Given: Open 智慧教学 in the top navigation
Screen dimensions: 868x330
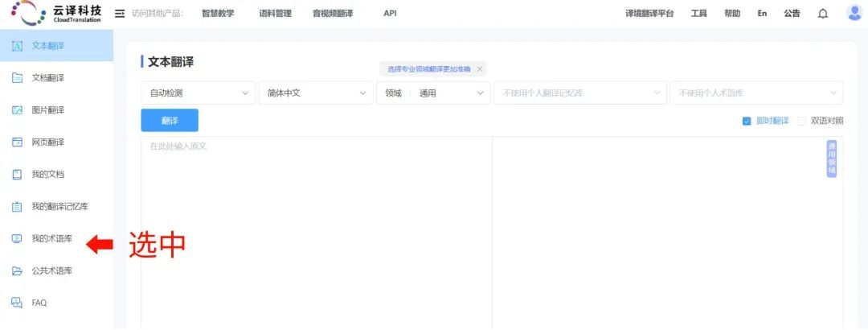Looking at the screenshot, I should coord(218,14).
